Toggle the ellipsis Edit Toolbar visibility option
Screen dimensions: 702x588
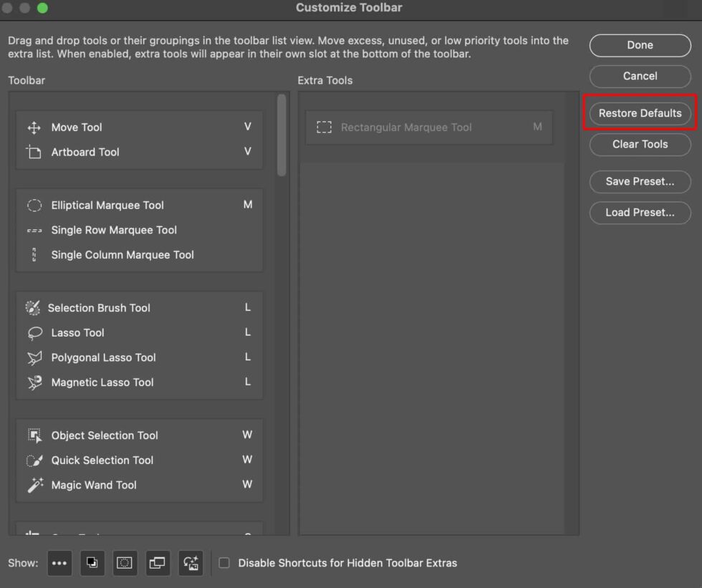point(59,564)
